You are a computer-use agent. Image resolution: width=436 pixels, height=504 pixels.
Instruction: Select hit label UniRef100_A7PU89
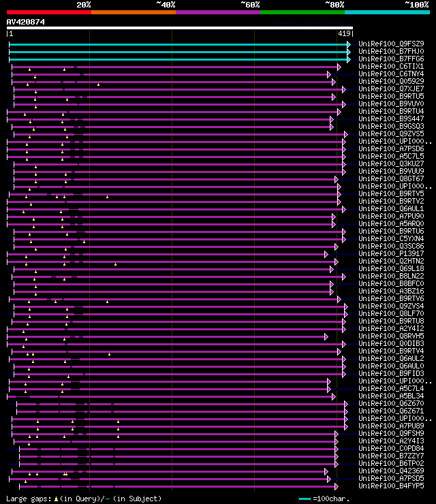click(x=391, y=426)
